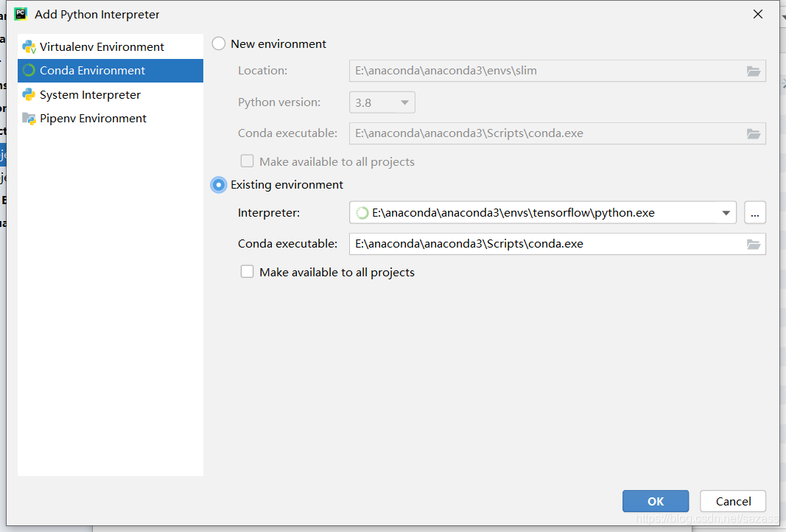Click the PyCharm icon in the title bar

(21, 13)
